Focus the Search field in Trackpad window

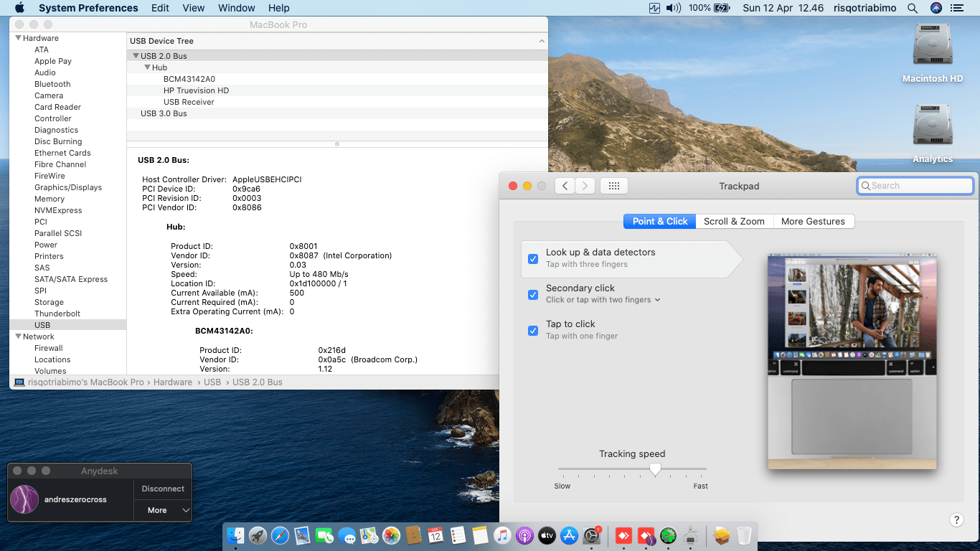pos(915,186)
